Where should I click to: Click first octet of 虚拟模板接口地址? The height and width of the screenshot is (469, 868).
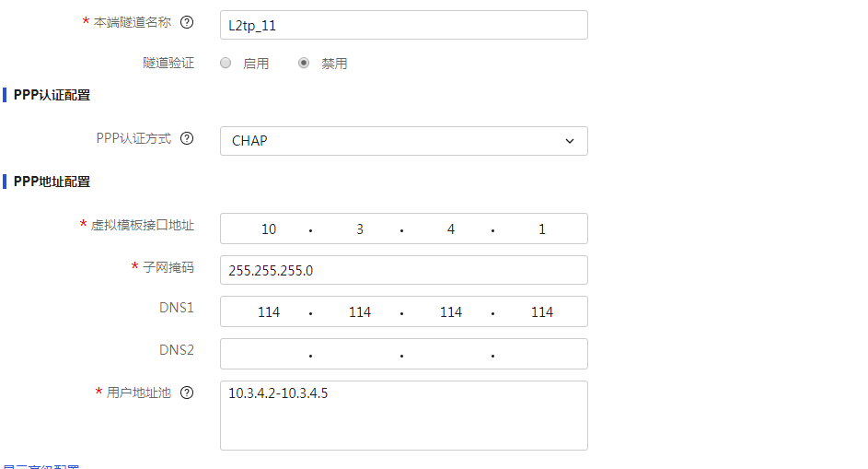pos(268,229)
